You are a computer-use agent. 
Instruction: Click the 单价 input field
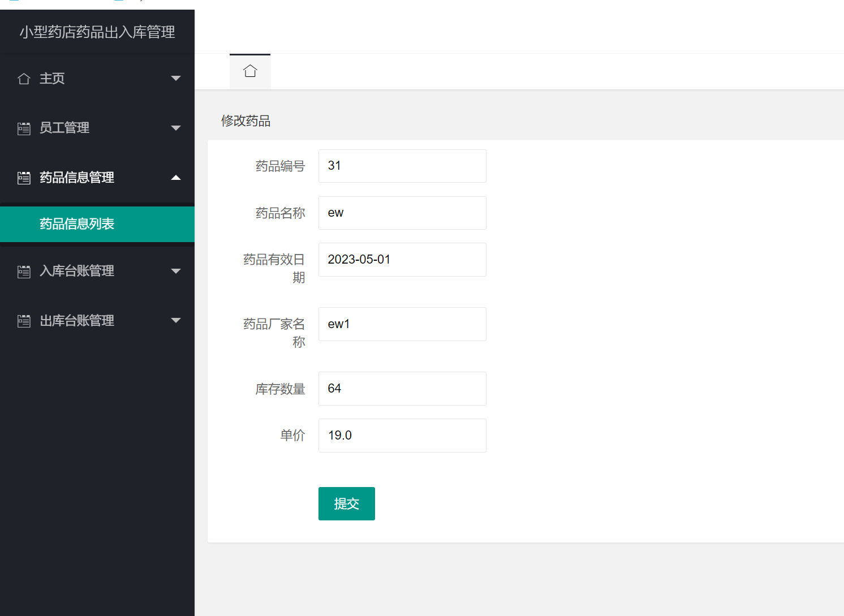(x=402, y=436)
